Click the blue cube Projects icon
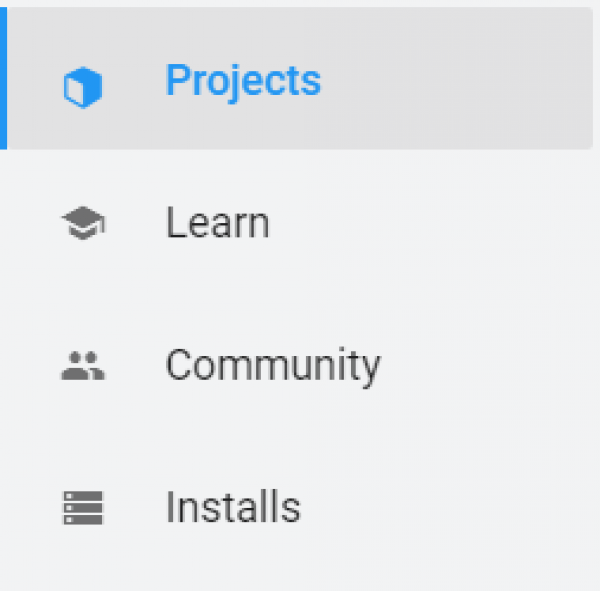The width and height of the screenshot is (600, 591). [83, 90]
